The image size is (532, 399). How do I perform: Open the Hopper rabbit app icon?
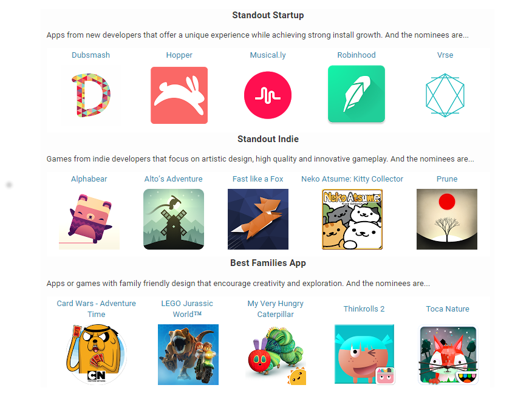click(179, 95)
